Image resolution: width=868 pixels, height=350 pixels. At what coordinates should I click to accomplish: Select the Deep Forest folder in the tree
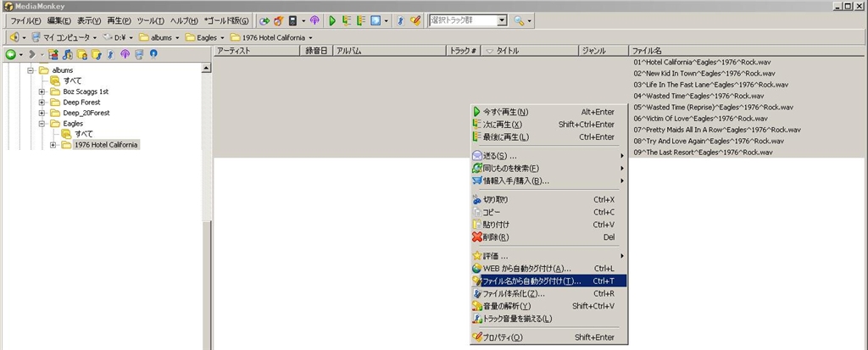coord(81,103)
